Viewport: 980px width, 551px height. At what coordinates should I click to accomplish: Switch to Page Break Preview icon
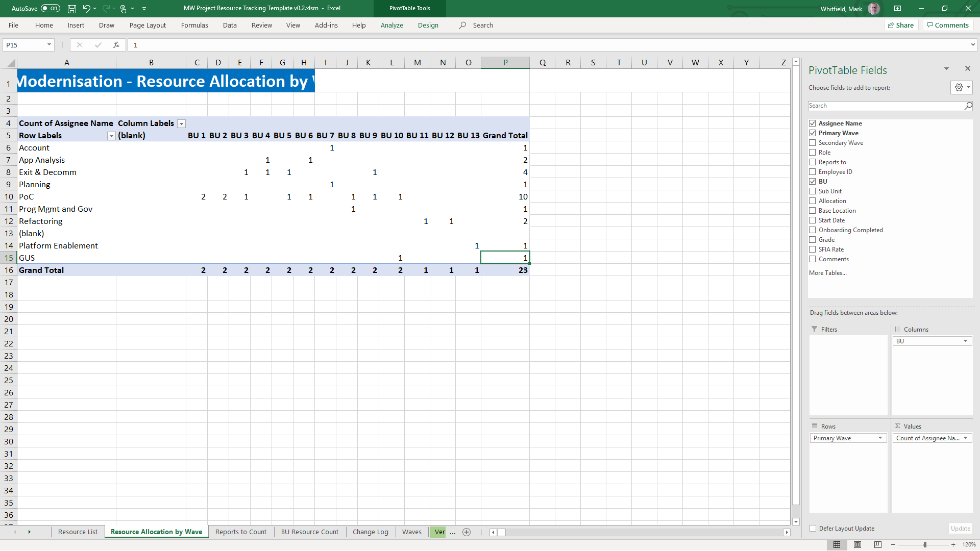click(x=878, y=544)
